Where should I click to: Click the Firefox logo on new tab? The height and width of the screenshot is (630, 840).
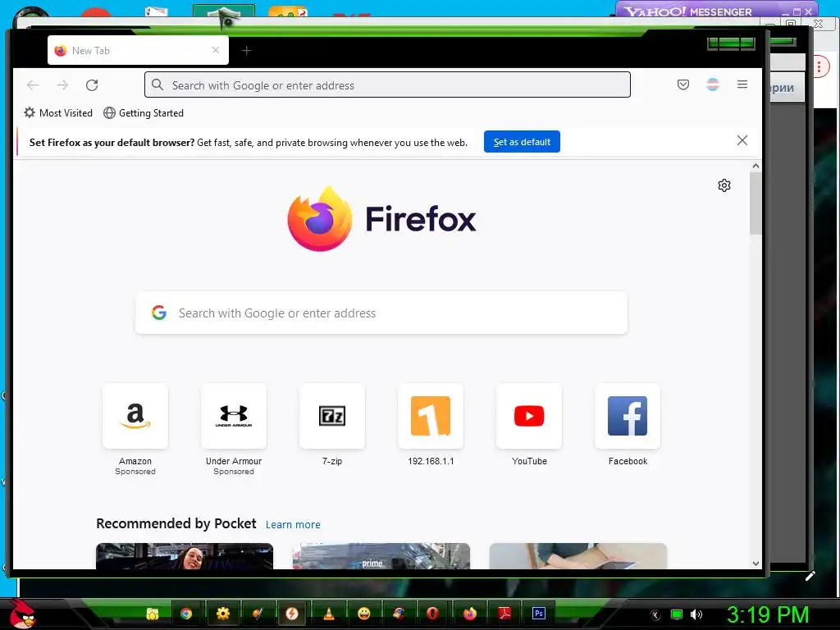tap(381, 219)
